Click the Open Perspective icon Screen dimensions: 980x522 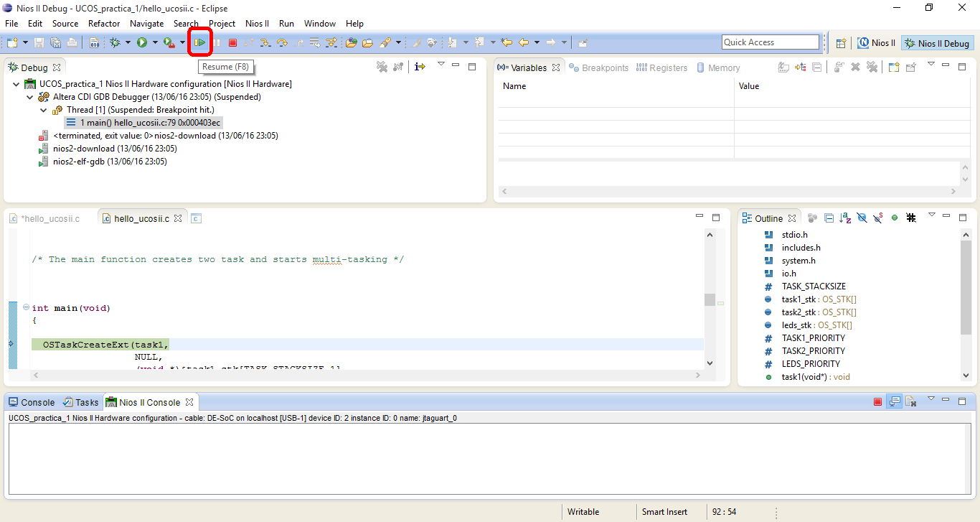coord(841,43)
